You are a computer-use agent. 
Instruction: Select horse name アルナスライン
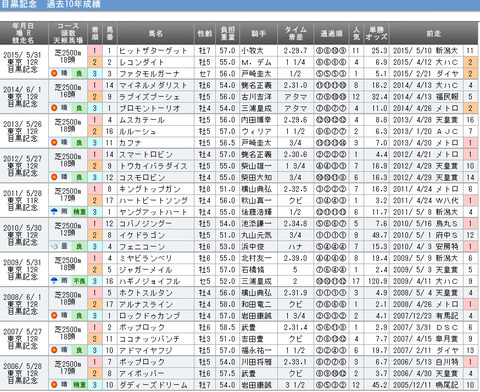146,304
